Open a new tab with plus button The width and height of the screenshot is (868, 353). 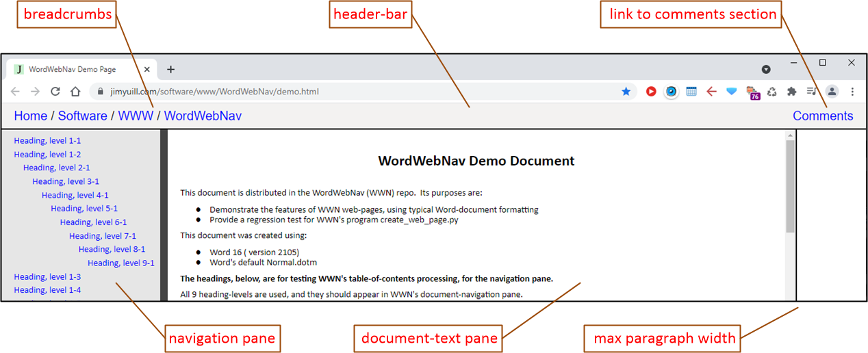(170, 70)
